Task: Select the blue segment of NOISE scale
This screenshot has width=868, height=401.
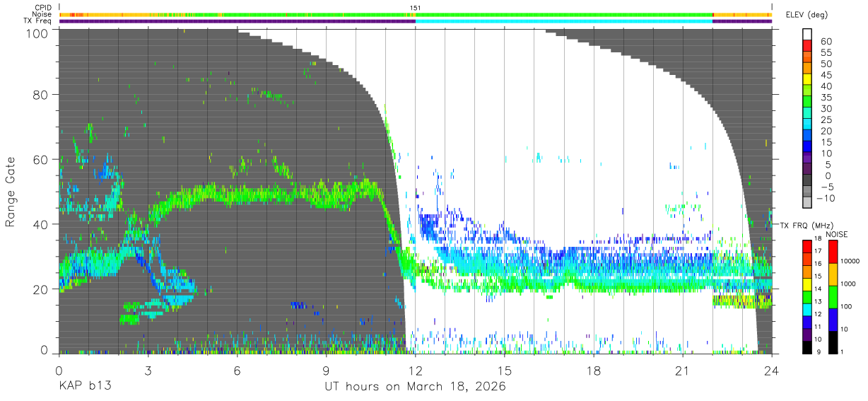Action: (x=833, y=320)
